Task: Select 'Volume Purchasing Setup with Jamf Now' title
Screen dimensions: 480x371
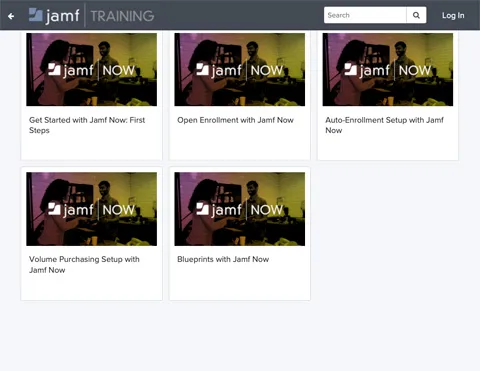Action: tap(84, 264)
